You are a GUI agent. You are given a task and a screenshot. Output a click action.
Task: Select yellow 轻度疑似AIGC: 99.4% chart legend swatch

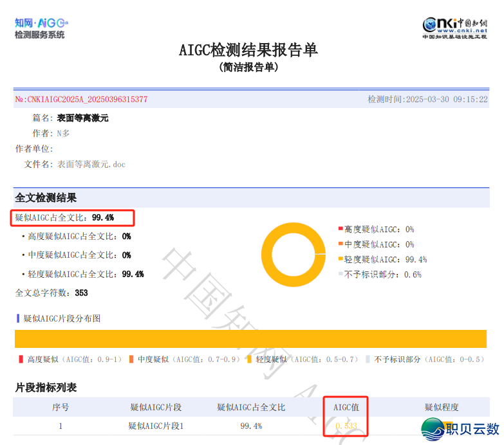coord(341,260)
